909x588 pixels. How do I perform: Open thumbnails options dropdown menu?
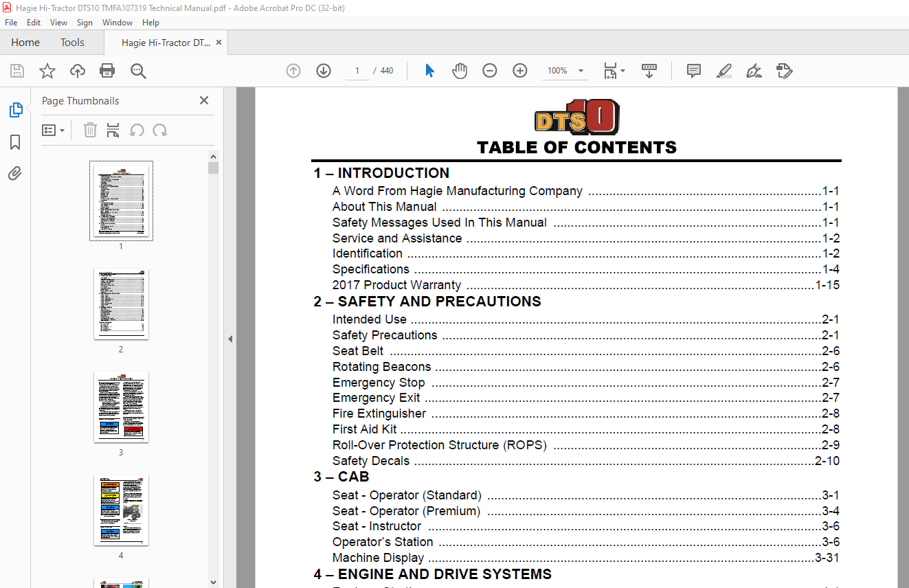click(x=54, y=130)
